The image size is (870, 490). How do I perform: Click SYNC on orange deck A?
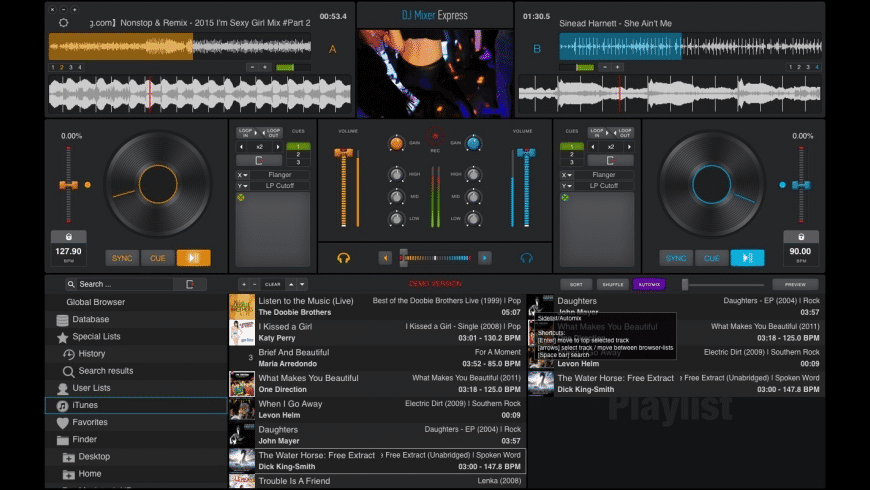(122, 258)
